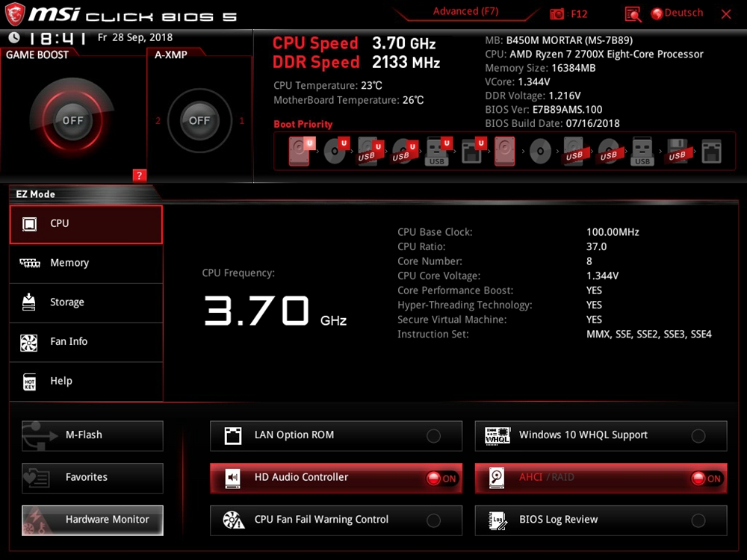Open the Hardware Monitor

[x=93, y=520]
